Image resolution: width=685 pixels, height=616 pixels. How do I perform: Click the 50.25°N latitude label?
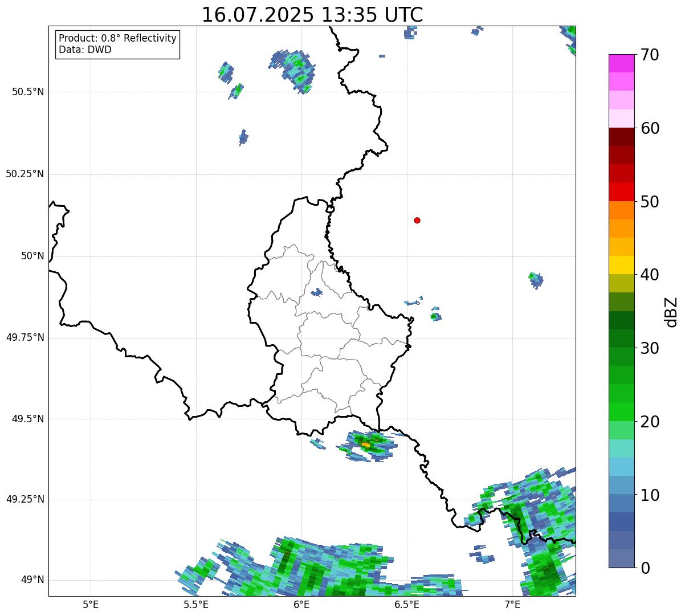25,174
